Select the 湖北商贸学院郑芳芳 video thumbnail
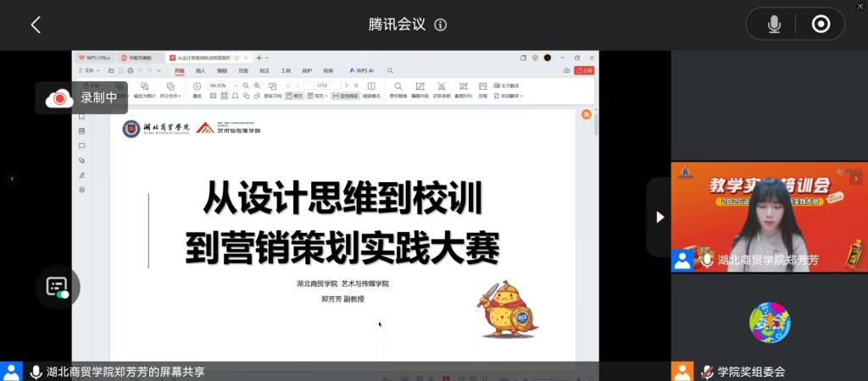Viewport: 868px width, 381px height. [x=770, y=217]
